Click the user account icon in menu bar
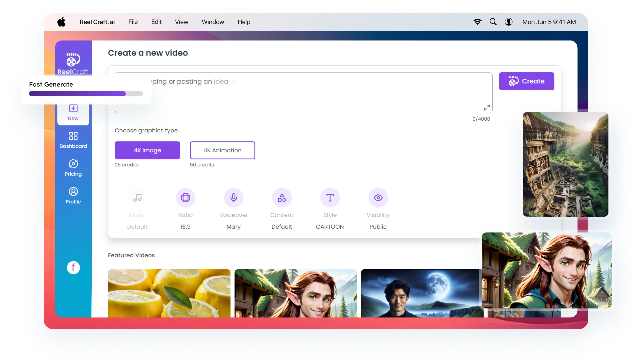The image size is (640, 364). point(508,22)
